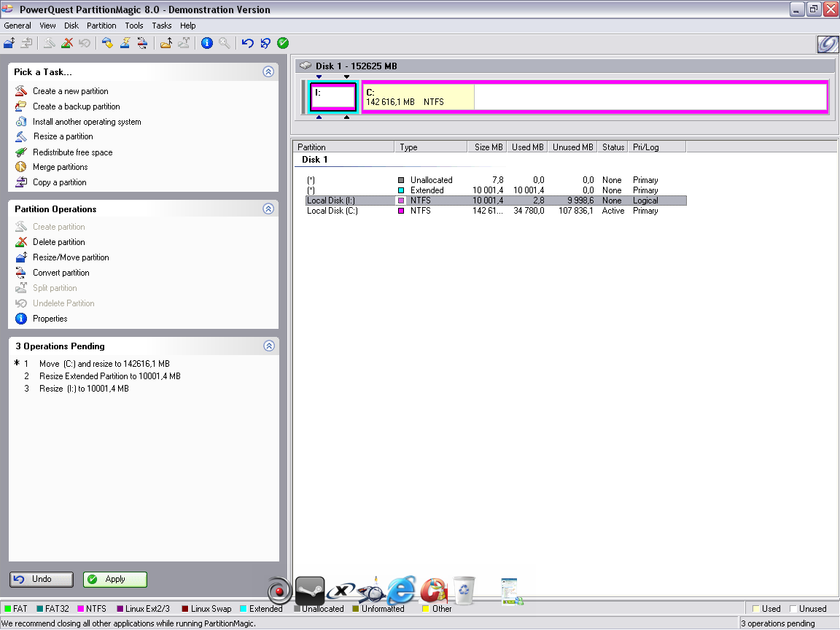Screen dimensions: 840x630
Task: Open the Tools menu
Action: 134,26
